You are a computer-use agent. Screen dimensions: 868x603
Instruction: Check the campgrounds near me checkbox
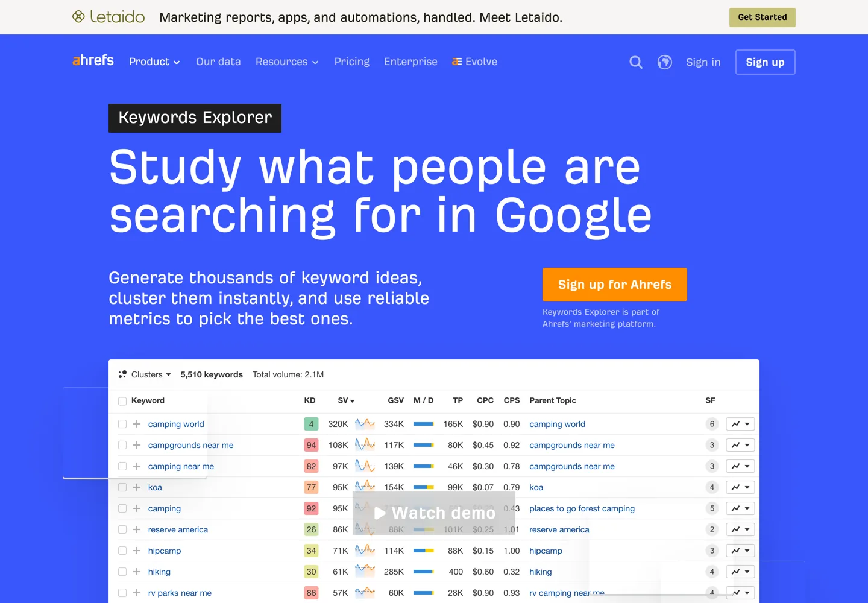tap(122, 445)
